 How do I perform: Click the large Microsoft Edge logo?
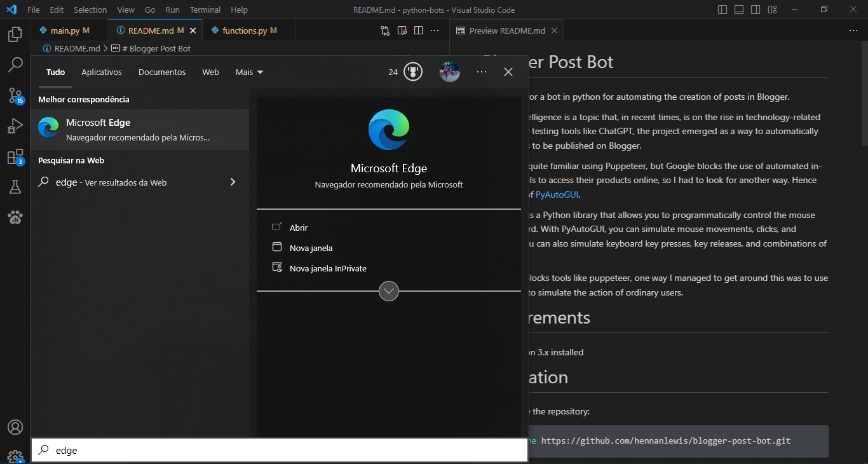pos(389,130)
